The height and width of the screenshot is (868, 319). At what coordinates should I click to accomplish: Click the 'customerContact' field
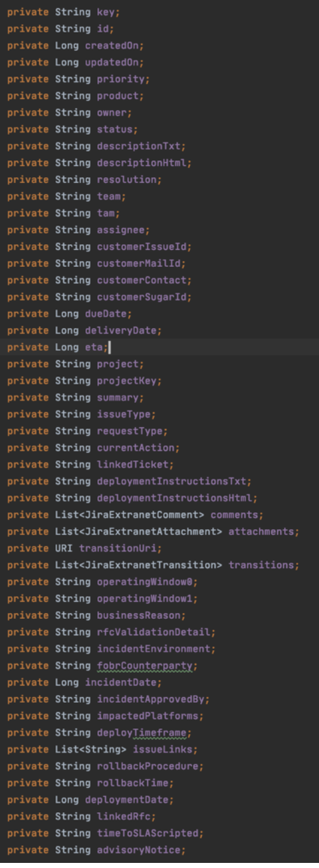click(141, 280)
